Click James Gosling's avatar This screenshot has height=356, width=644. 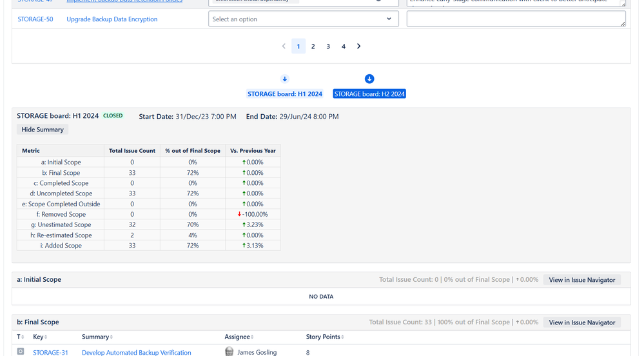point(229,351)
